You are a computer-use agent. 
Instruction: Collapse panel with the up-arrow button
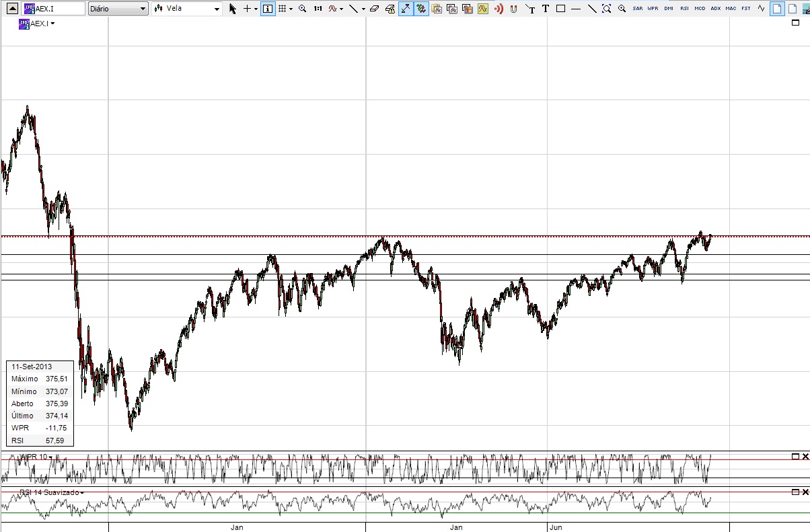[11, 9]
